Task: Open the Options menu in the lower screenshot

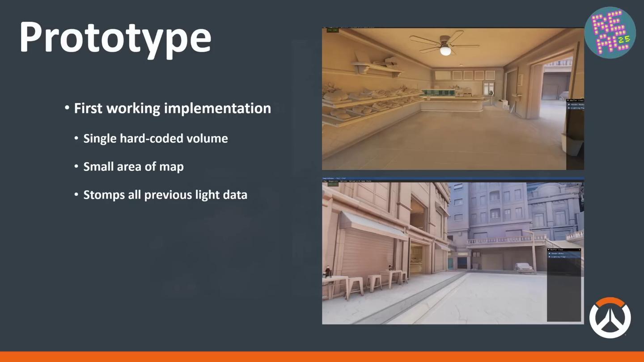Action: [x=343, y=181]
